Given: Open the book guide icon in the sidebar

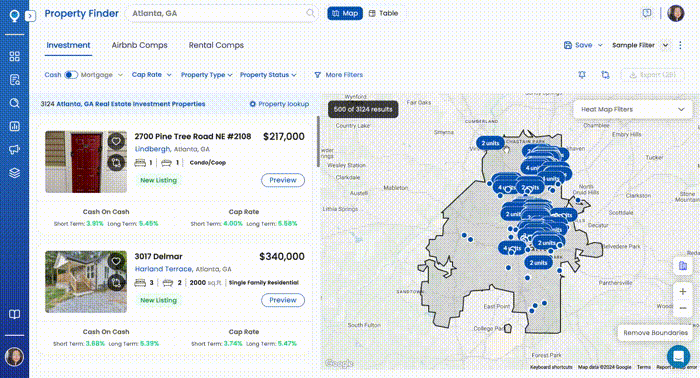Looking at the screenshot, I should [14, 314].
